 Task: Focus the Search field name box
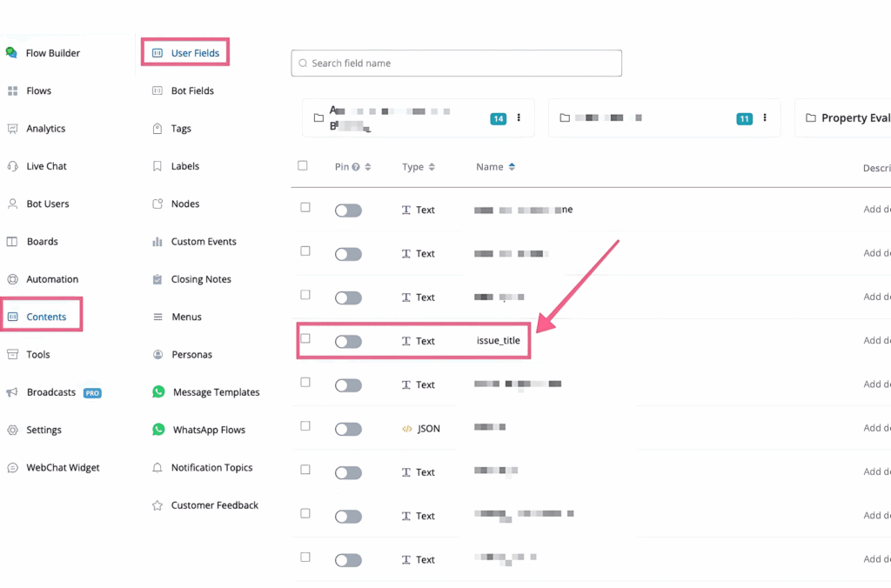457,63
